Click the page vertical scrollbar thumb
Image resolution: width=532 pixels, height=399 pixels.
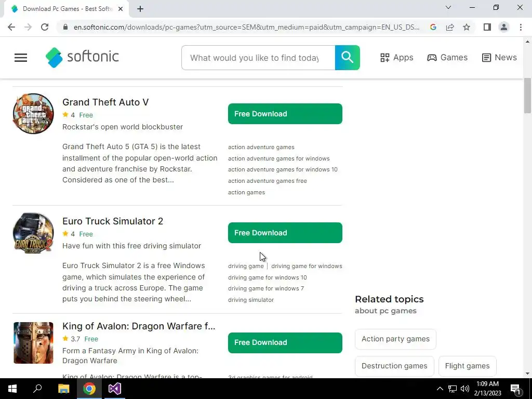point(527,96)
